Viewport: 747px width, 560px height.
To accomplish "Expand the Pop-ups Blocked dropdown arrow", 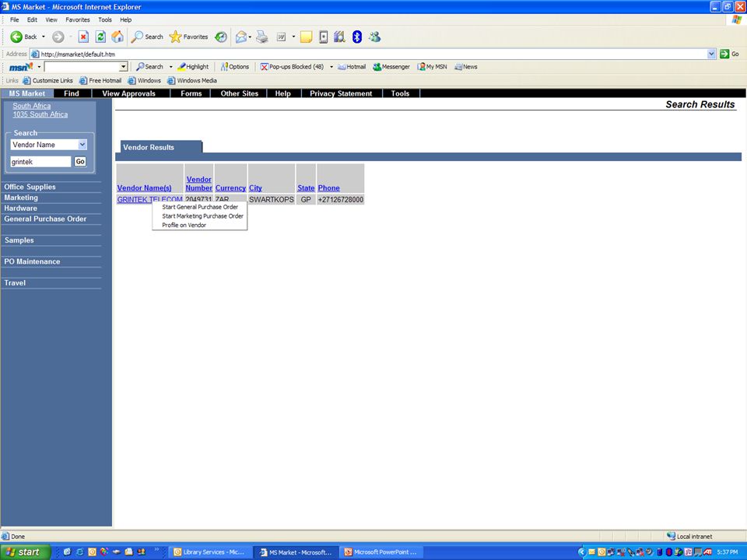I will pyautogui.click(x=331, y=67).
